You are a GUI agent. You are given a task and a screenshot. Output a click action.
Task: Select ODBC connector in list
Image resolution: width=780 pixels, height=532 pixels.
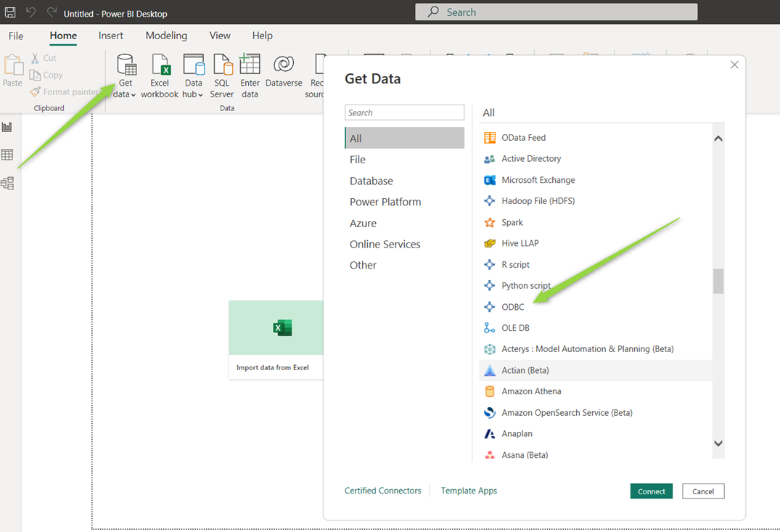[596, 307]
